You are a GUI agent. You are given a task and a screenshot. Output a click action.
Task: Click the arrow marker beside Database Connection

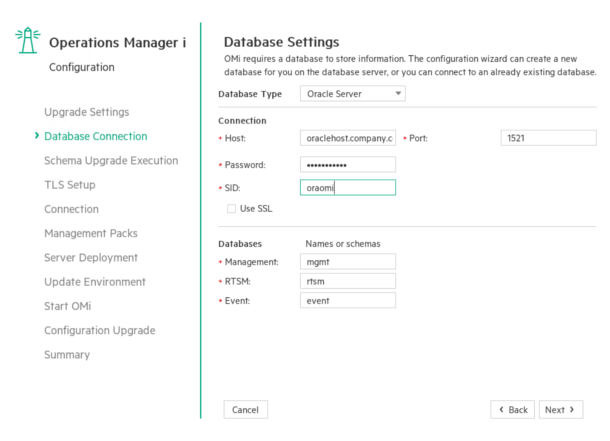pos(37,135)
